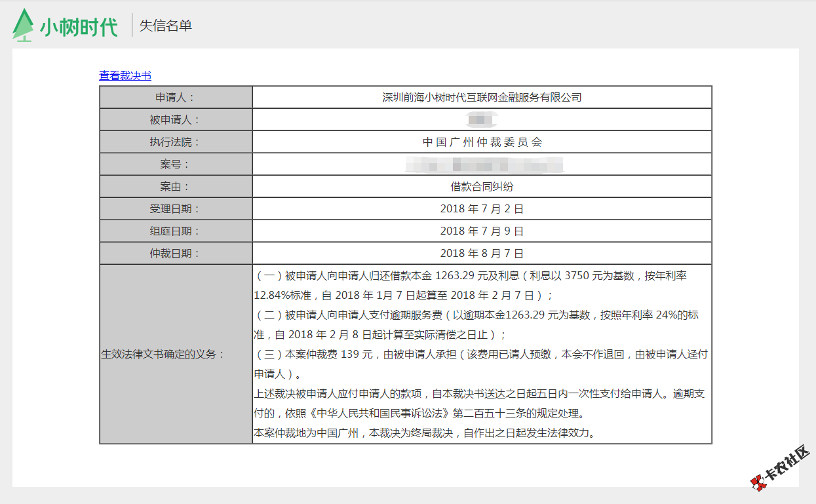Select the date 2018 年 7 月 2 日

pos(482,209)
